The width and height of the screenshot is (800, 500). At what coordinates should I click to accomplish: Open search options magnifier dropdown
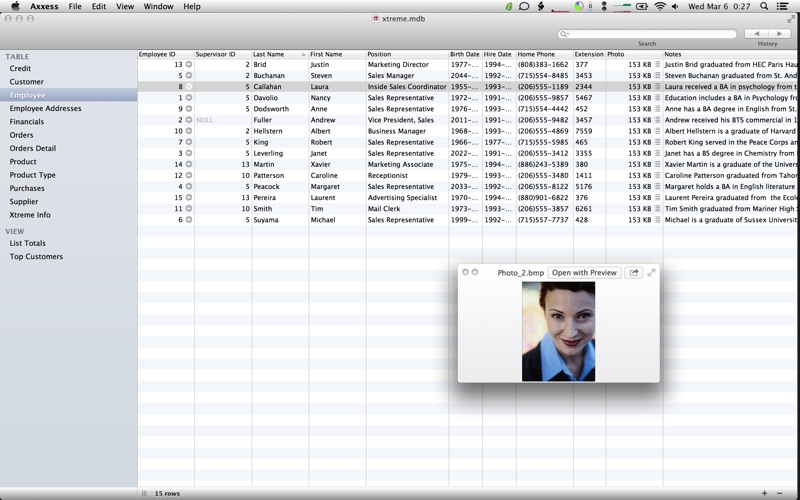[x=565, y=34]
